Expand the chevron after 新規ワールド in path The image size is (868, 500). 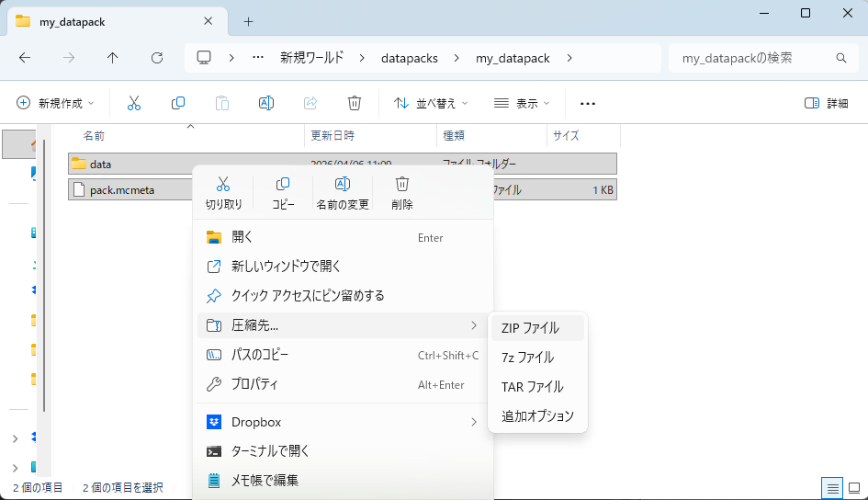(x=362, y=58)
